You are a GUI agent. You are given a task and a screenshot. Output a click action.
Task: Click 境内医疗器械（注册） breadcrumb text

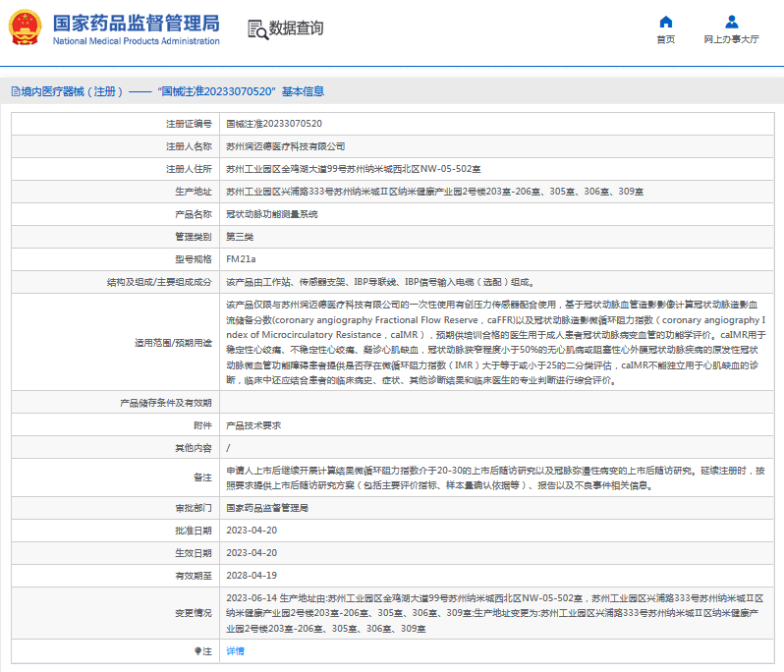pos(72,91)
